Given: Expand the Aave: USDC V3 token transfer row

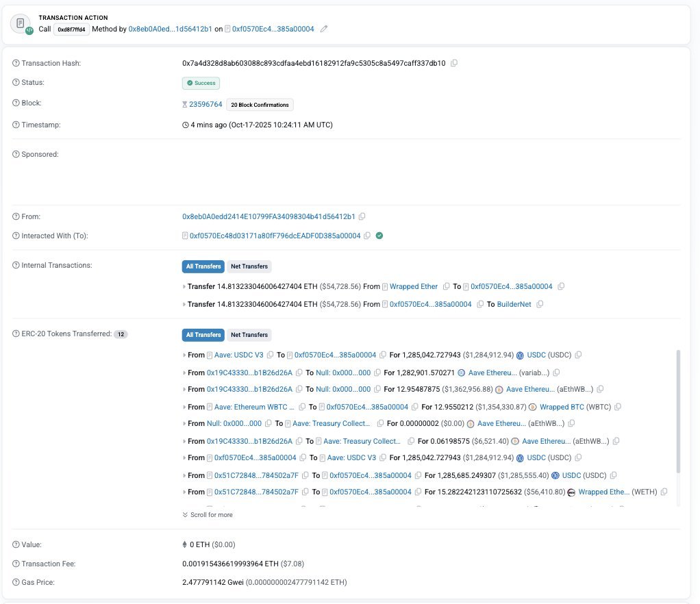Looking at the screenshot, I should [184, 355].
